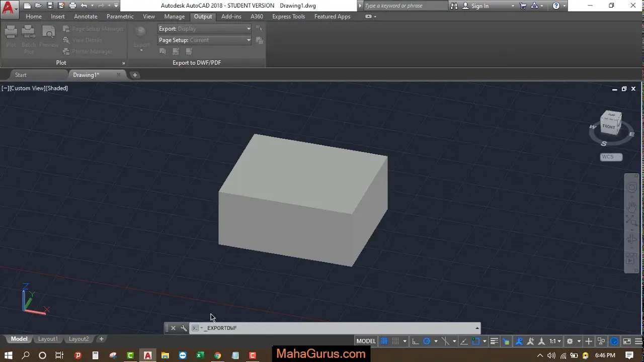Click the Custom View viewport label
The width and height of the screenshot is (644, 362).
click(x=28, y=88)
